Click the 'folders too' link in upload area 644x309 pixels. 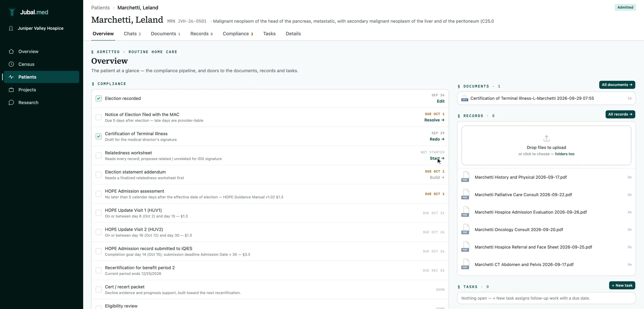[x=565, y=154]
